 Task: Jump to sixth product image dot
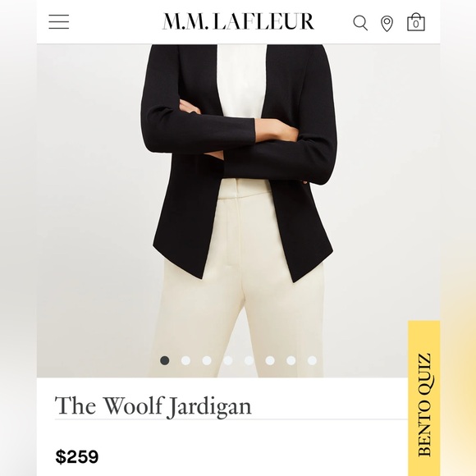270,360
